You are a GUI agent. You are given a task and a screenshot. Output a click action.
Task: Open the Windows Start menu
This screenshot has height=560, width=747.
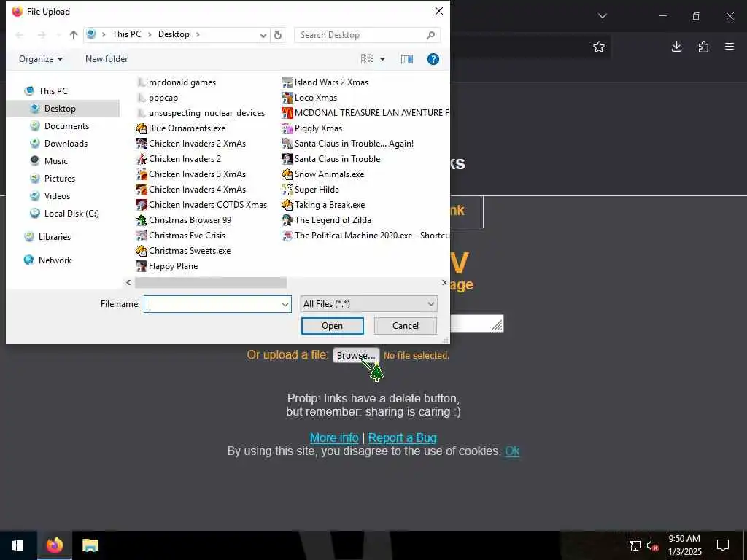(18, 545)
